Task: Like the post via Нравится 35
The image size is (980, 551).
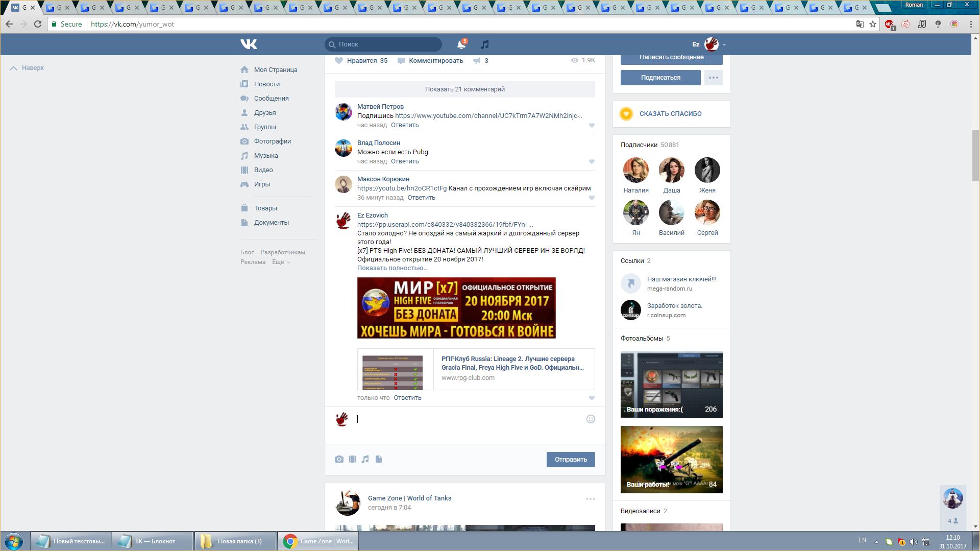Action: (361, 61)
